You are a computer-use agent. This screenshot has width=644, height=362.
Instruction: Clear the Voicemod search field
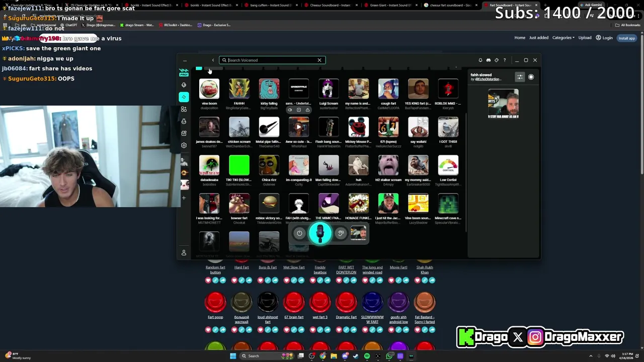point(319,60)
